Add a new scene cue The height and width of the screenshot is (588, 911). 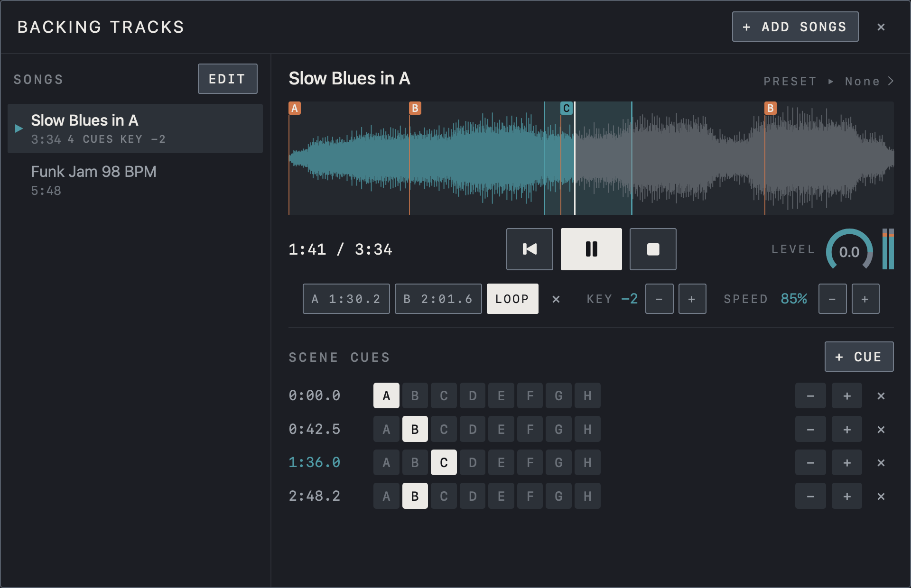coord(859,357)
